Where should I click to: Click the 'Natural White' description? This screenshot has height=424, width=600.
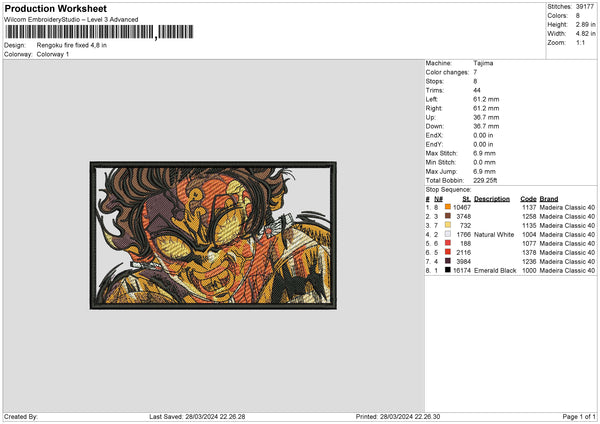pos(494,235)
